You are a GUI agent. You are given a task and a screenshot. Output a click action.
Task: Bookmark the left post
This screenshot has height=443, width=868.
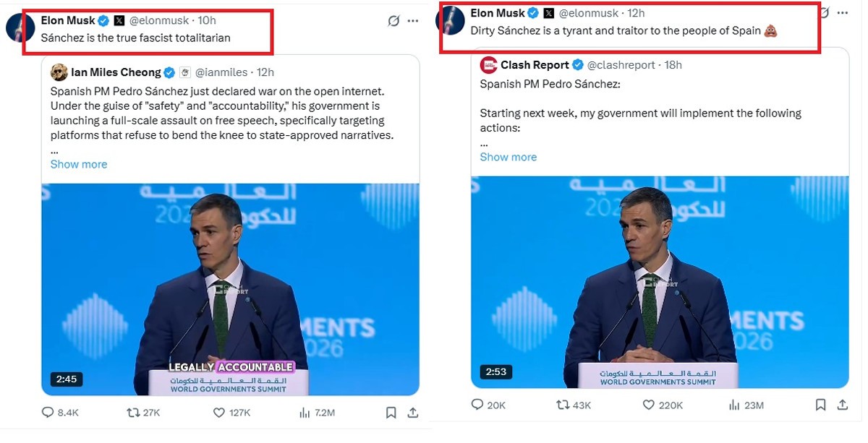coord(391,413)
